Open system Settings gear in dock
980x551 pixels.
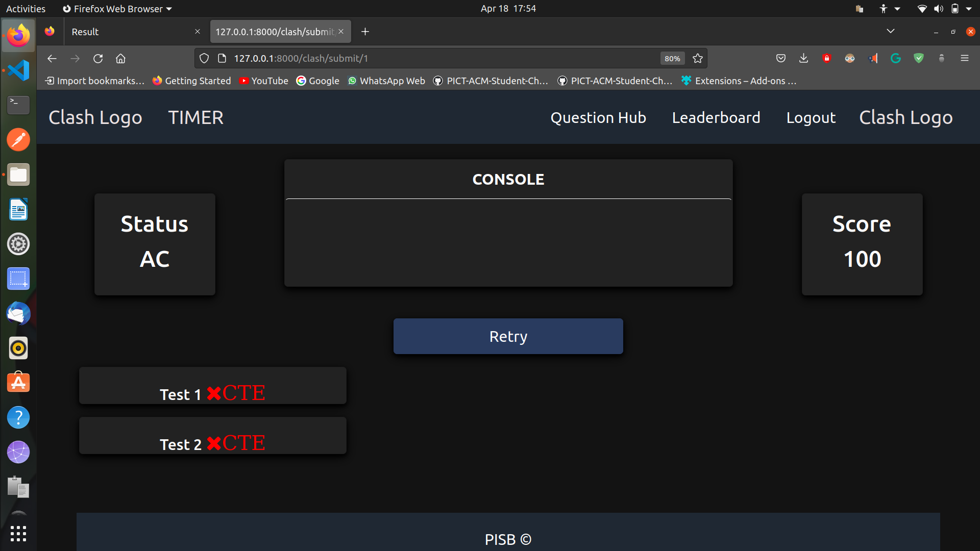pos(18,244)
